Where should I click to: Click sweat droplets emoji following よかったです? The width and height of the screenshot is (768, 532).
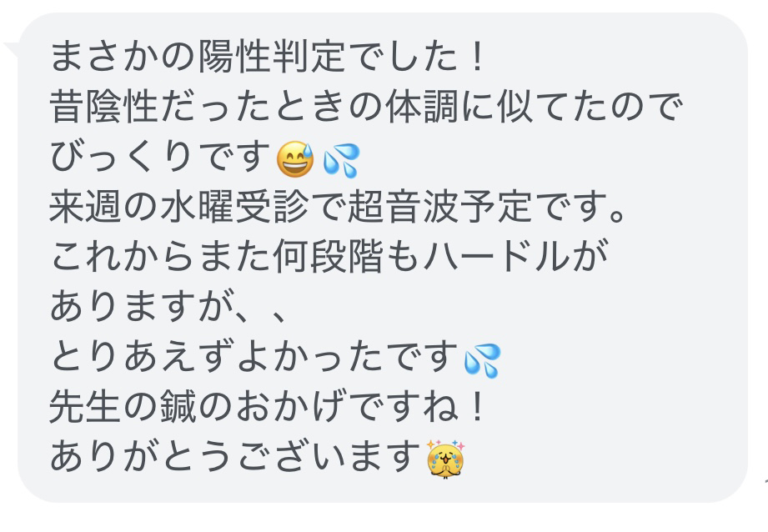click(x=482, y=360)
